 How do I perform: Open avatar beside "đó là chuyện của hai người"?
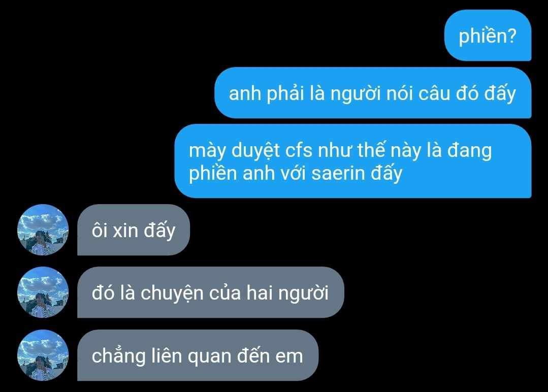coord(43,292)
